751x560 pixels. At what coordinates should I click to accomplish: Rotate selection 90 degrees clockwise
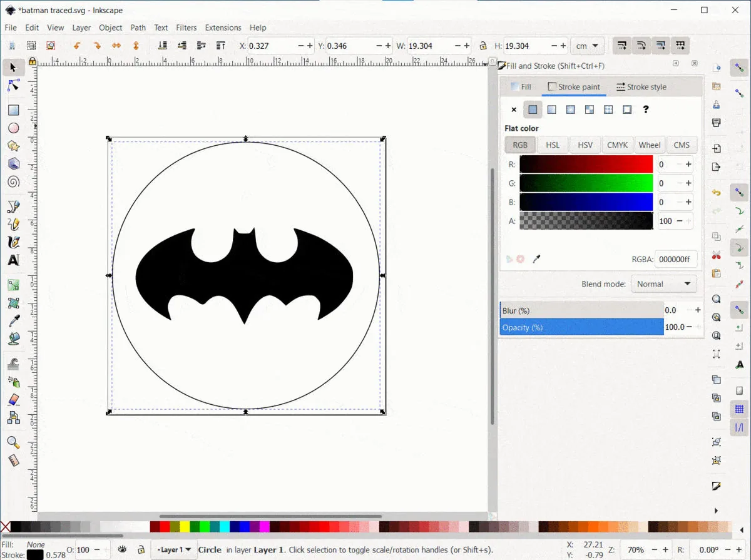click(97, 46)
